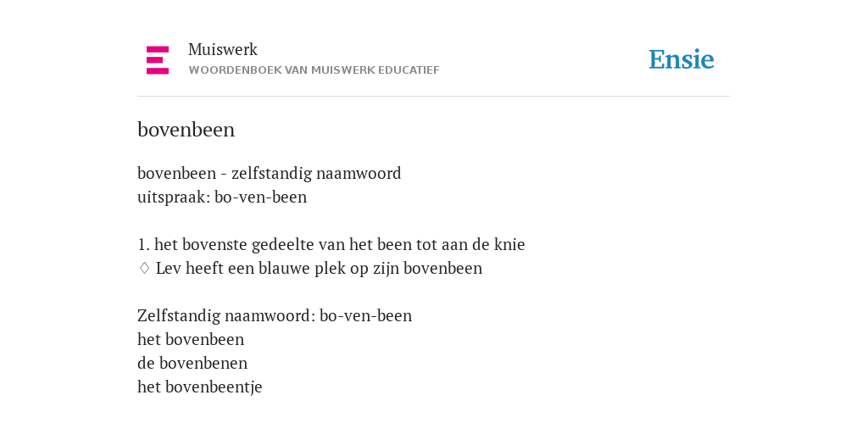Click the diamond bullet before Lev

(144, 269)
